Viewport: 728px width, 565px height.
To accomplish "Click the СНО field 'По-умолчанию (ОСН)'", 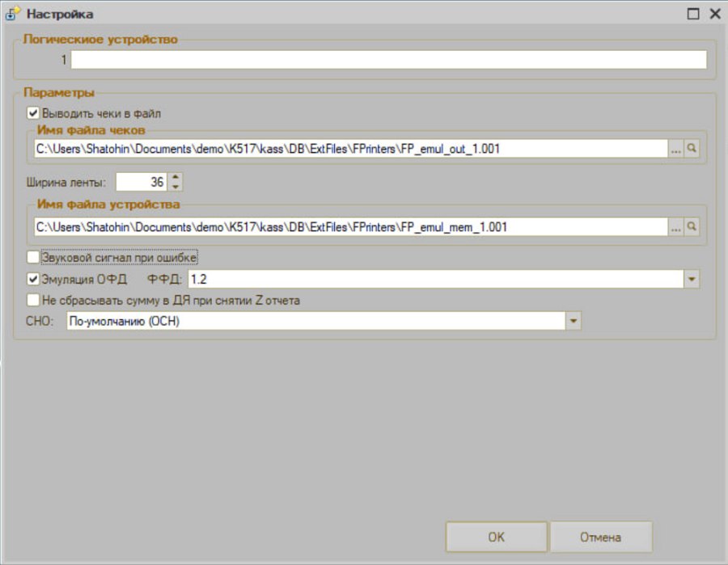I will pyautogui.click(x=316, y=321).
